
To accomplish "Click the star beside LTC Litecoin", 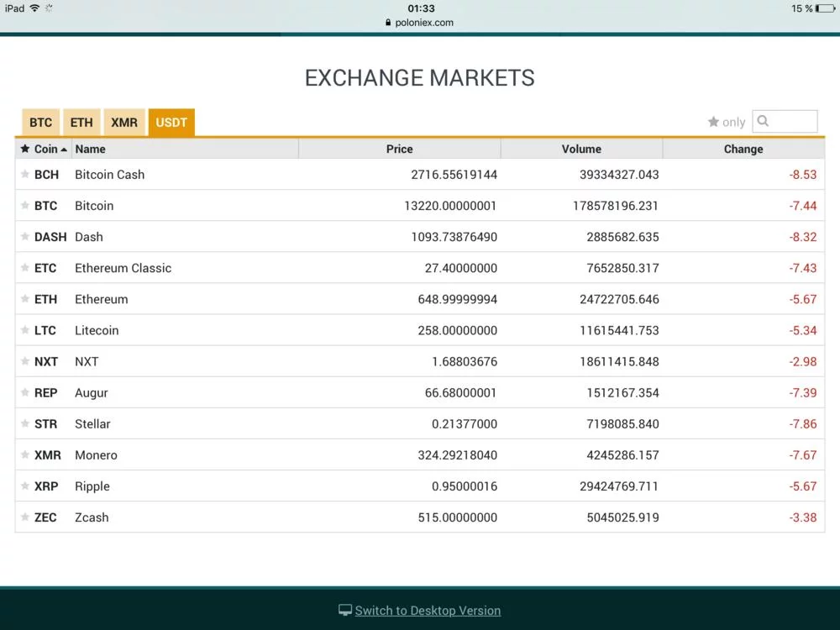I will (x=25, y=330).
